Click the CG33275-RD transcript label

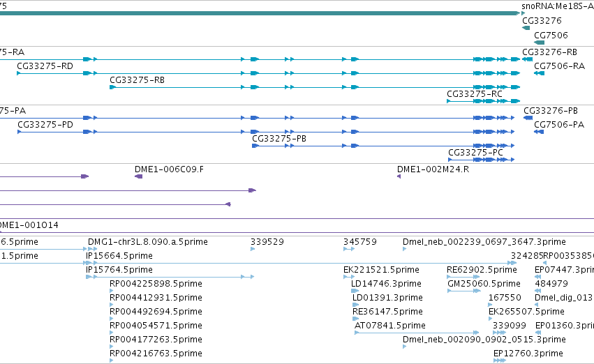coord(45,66)
